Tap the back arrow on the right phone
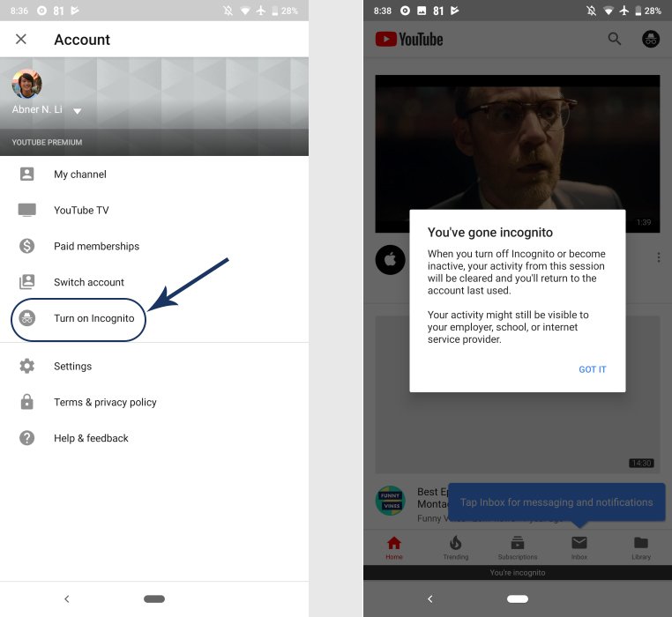This screenshot has height=617, width=672. (429, 598)
